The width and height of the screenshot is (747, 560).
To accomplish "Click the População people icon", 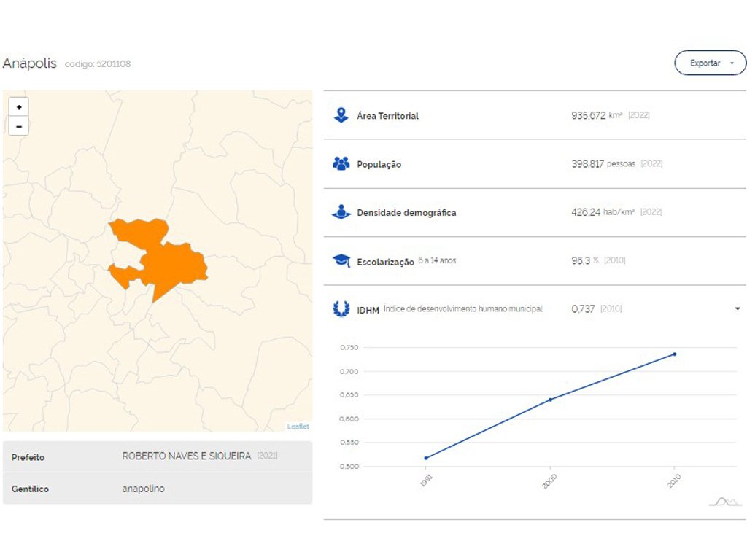I will tap(341, 164).
